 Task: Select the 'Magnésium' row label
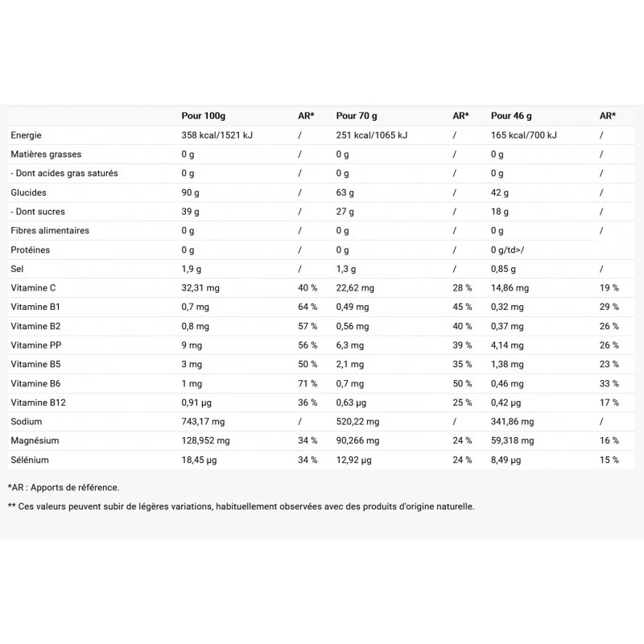(35, 441)
